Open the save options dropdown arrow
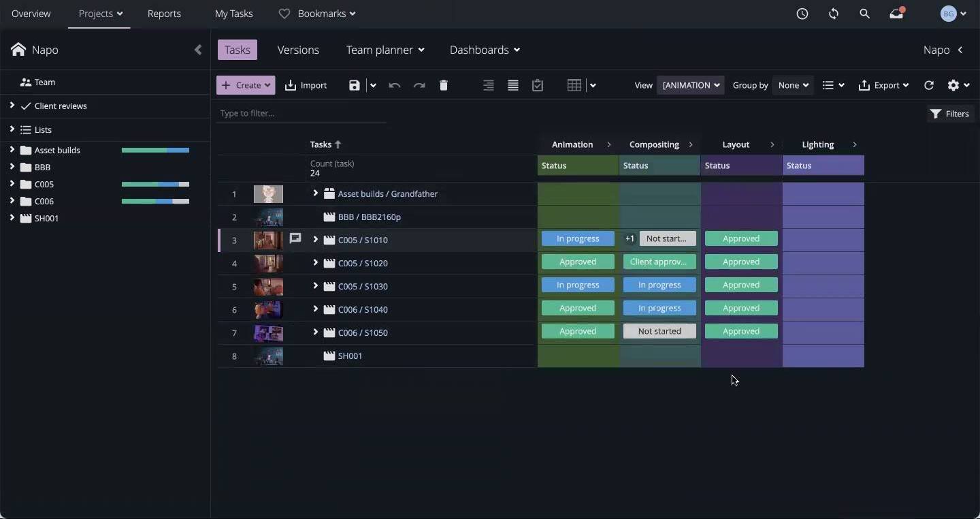This screenshot has width=980, height=519. pyautogui.click(x=373, y=85)
